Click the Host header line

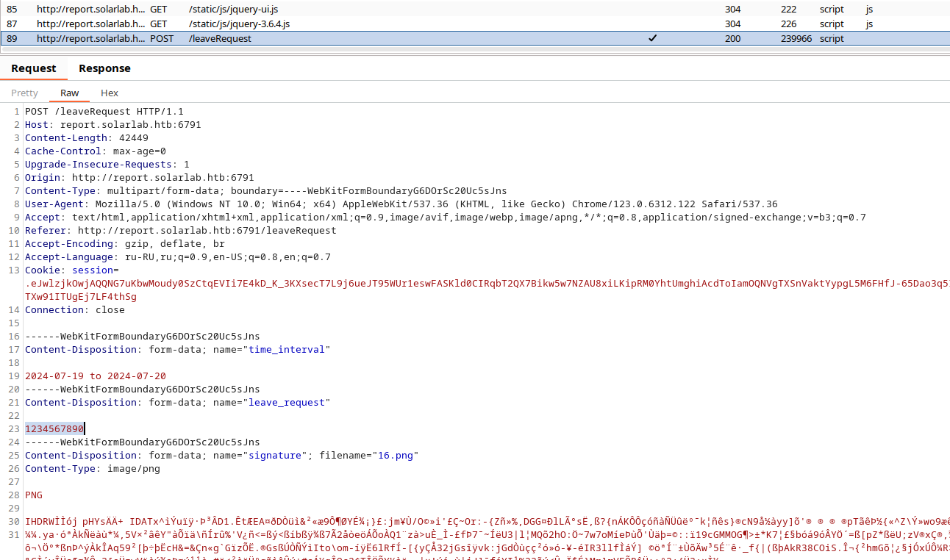tap(113, 125)
